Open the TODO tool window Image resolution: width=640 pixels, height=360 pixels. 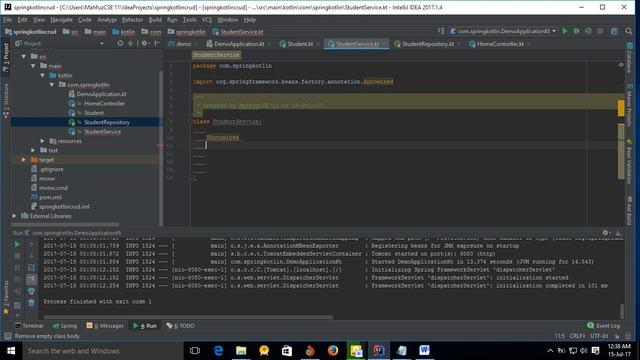[180, 326]
